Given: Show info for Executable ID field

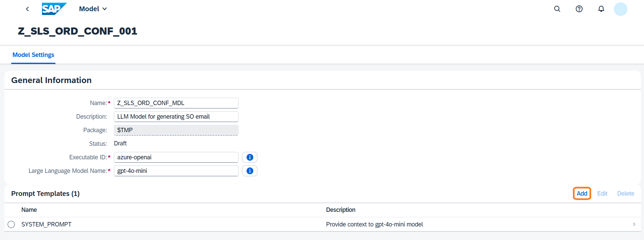Looking at the screenshot, I should click(250, 157).
